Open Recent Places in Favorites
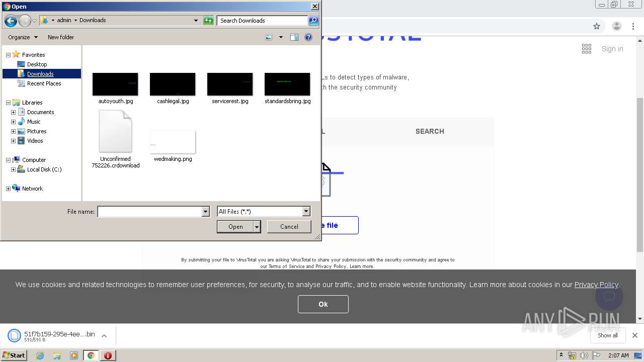 (x=44, y=83)
